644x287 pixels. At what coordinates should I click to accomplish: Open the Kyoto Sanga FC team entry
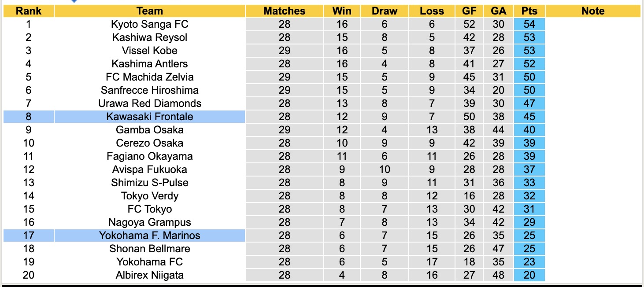(149, 24)
